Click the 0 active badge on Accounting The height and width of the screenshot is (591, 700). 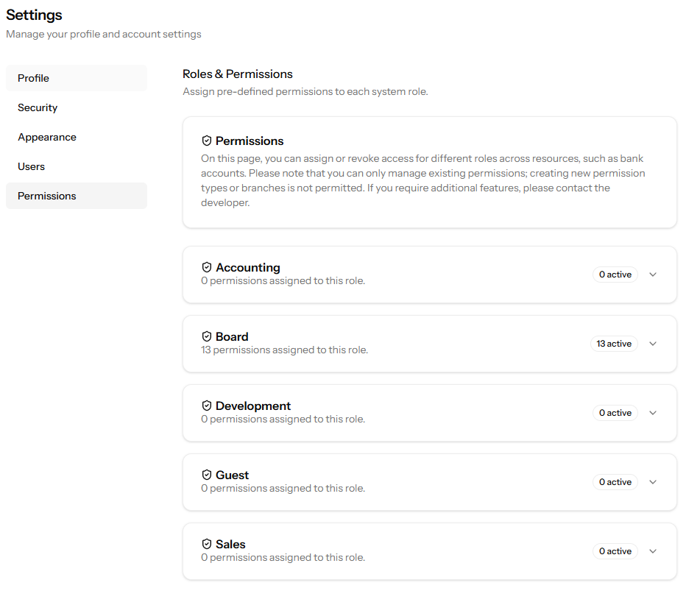tap(615, 275)
